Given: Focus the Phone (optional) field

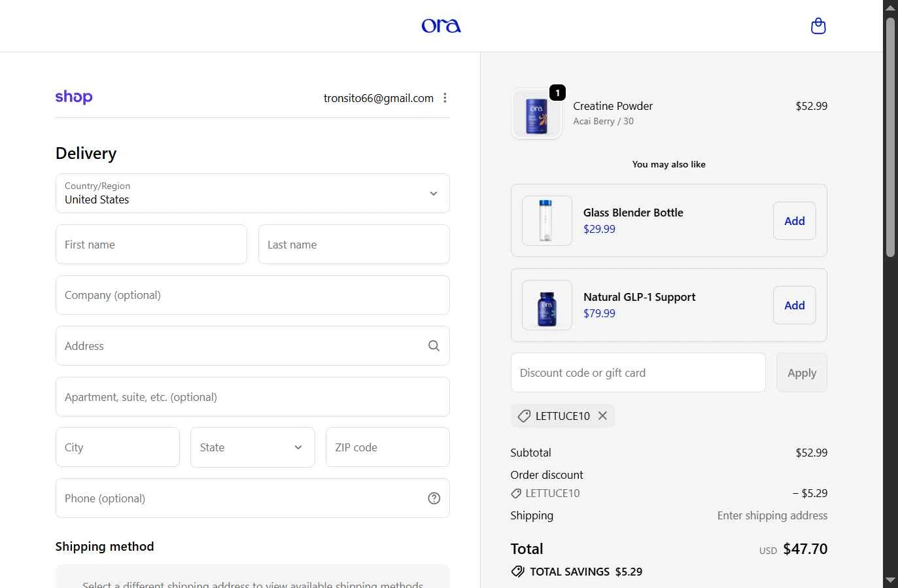Looking at the screenshot, I should (x=252, y=498).
